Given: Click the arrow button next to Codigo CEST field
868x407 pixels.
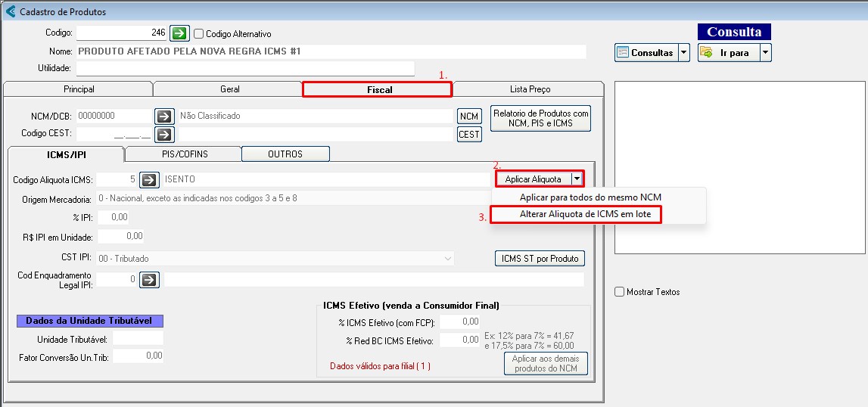Looking at the screenshot, I should pyautogui.click(x=164, y=135).
